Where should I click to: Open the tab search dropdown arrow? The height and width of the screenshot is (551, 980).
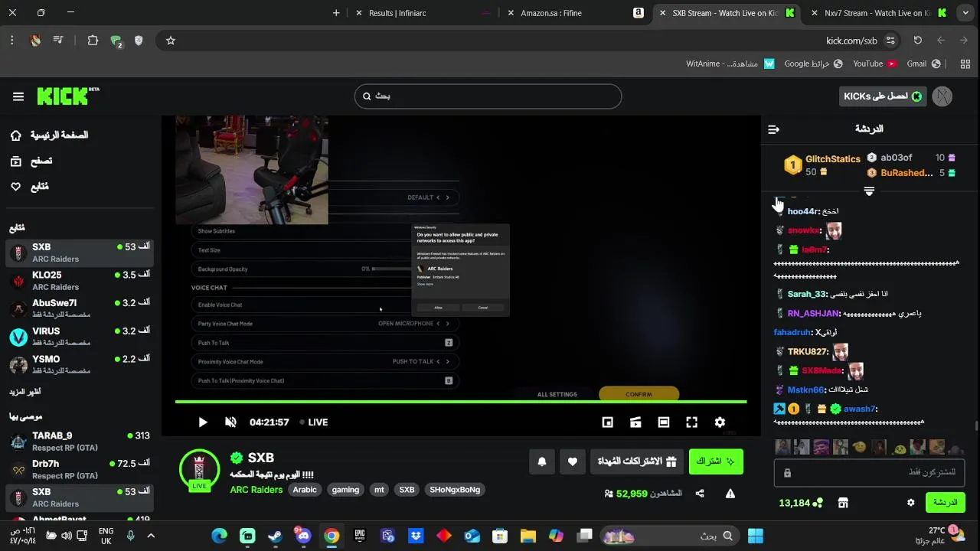(966, 13)
